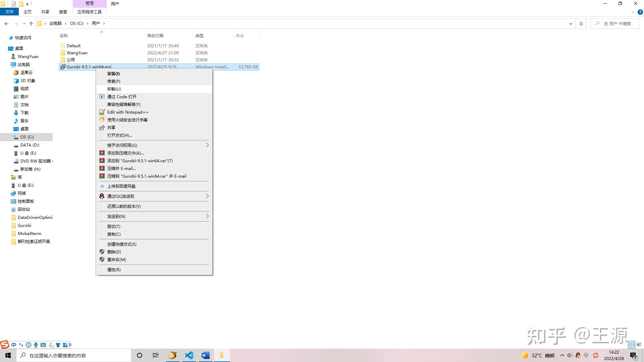The height and width of the screenshot is (362, 644).
Task: Open Word from the taskbar
Action: coord(205,355)
